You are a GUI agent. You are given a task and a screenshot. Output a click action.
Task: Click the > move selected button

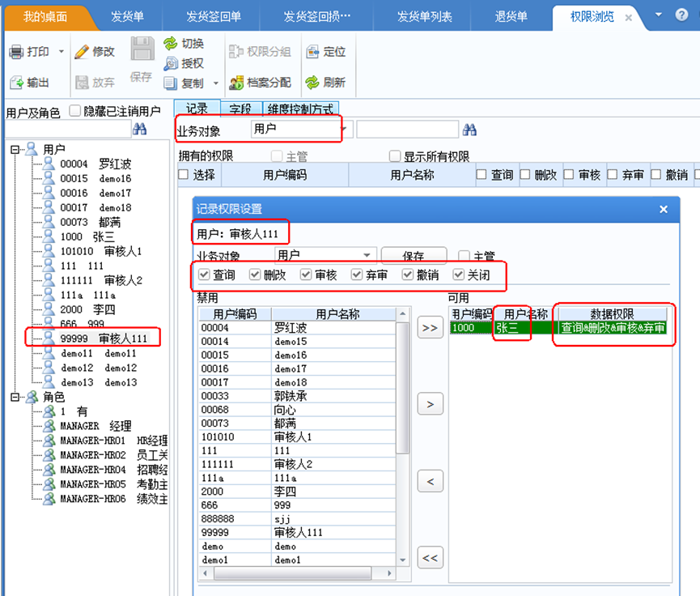click(430, 404)
